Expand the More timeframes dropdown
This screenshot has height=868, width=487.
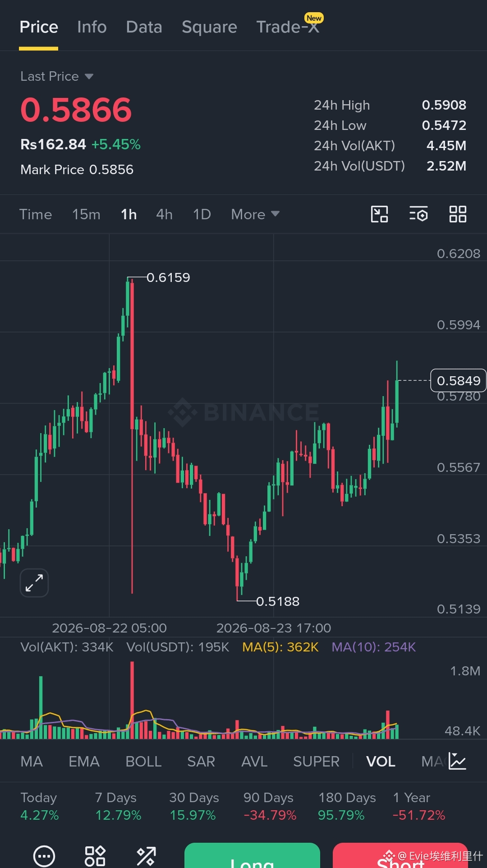255,214
